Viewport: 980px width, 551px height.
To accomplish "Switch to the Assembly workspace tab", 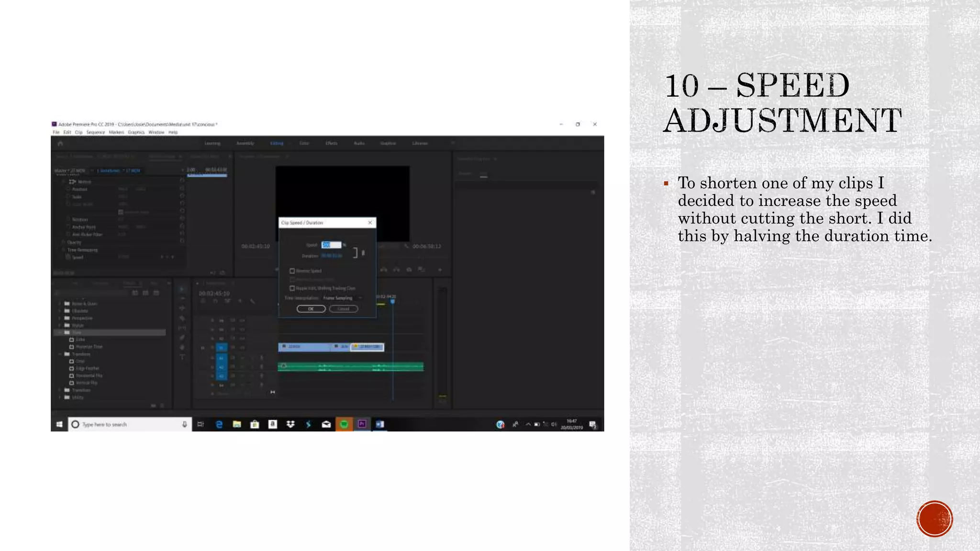I will point(245,143).
